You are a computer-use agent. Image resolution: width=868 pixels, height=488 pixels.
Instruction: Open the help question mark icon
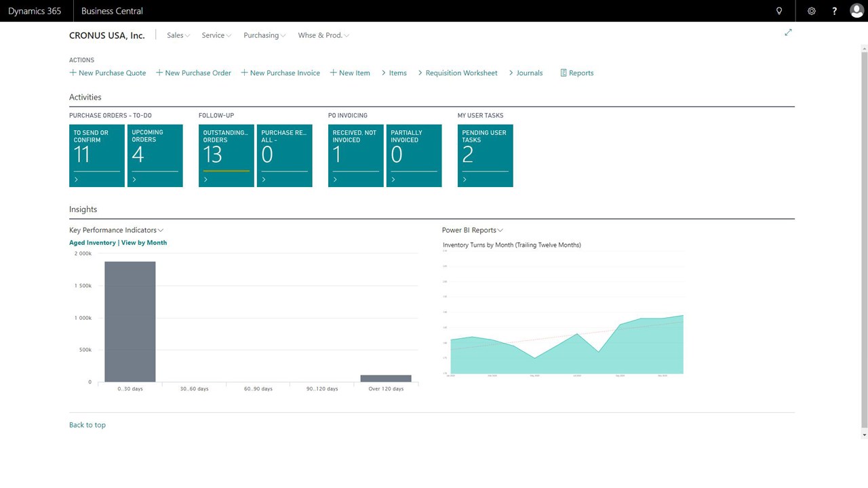[835, 11]
